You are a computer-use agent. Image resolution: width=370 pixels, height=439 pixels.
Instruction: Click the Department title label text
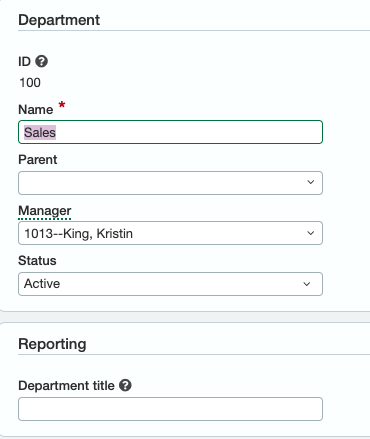tap(66, 386)
